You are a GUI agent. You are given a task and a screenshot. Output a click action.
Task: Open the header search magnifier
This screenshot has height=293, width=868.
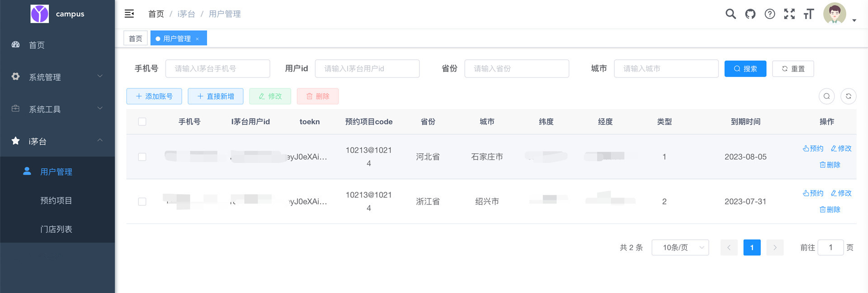[731, 14]
